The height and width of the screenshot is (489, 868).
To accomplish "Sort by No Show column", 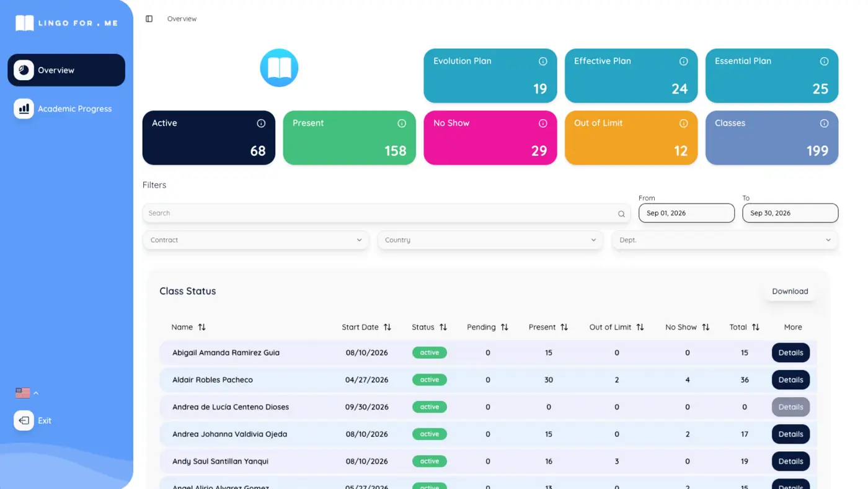I will pos(706,327).
